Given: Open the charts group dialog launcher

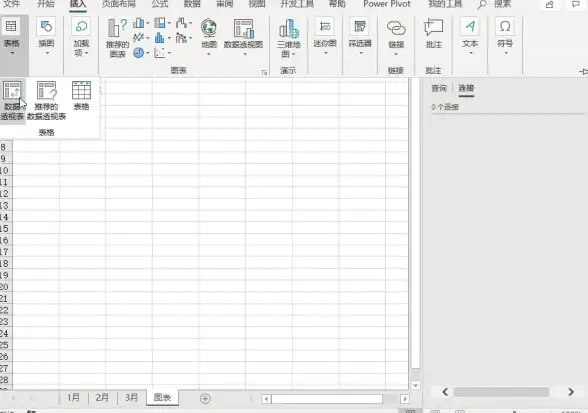Looking at the screenshot, I should coord(264,72).
